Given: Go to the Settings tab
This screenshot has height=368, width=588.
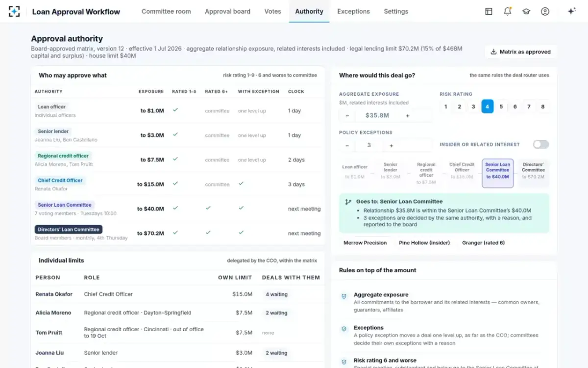Looking at the screenshot, I should pos(396,11).
